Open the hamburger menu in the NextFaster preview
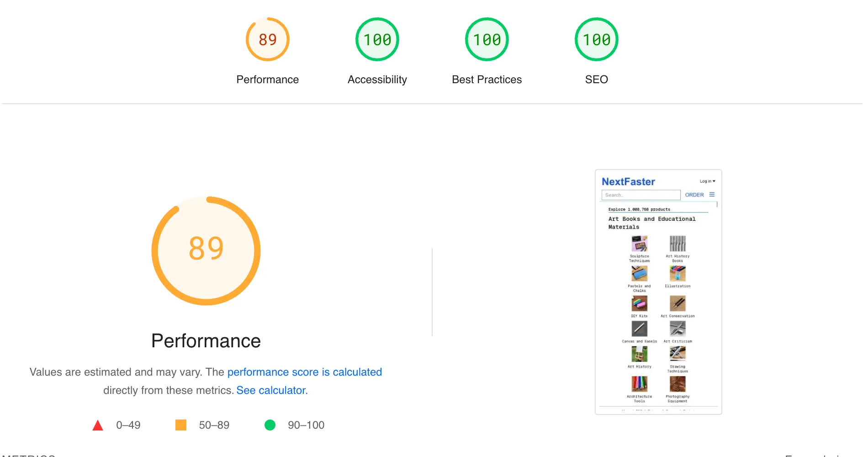The height and width of the screenshot is (457, 868). (713, 194)
